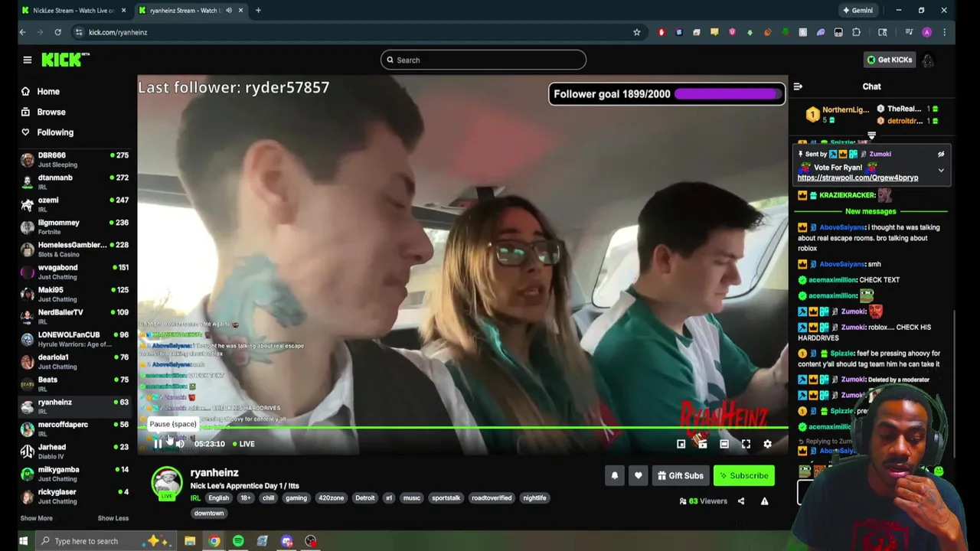Open the strawpoll link in pinned message
This screenshot has height=551, width=980.
(857, 178)
